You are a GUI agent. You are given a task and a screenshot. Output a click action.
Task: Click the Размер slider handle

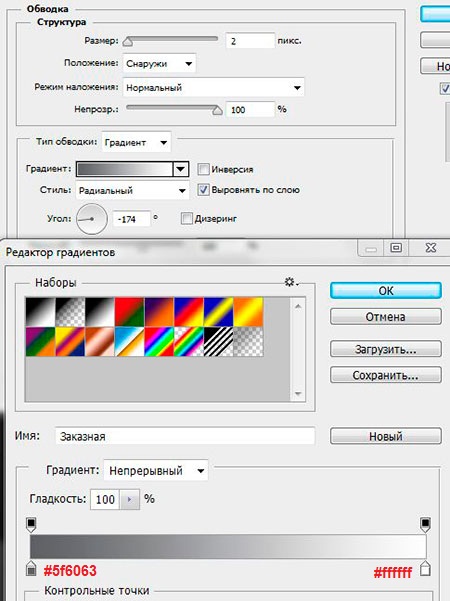[x=128, y=41]
